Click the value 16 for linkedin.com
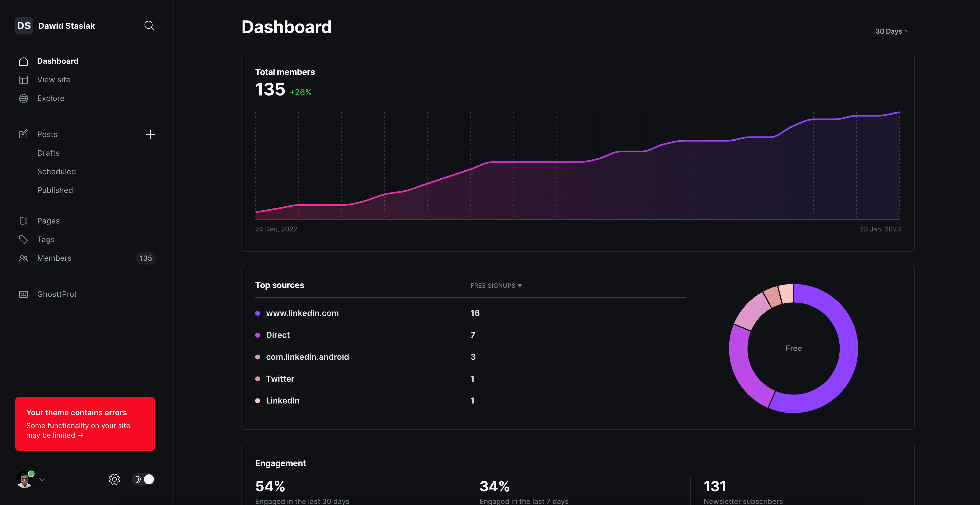Image resolution: width=980 pixels, height=505 pixels. [x=475, y=313]
